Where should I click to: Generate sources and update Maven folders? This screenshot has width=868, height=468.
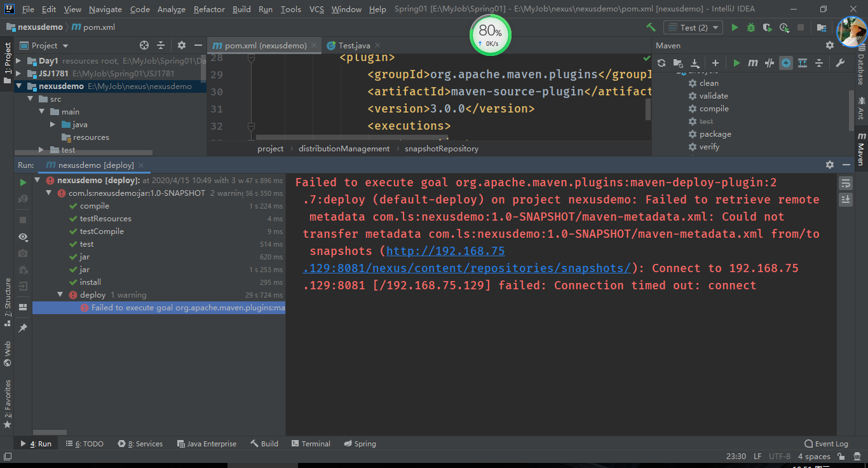tap(678, 63)
